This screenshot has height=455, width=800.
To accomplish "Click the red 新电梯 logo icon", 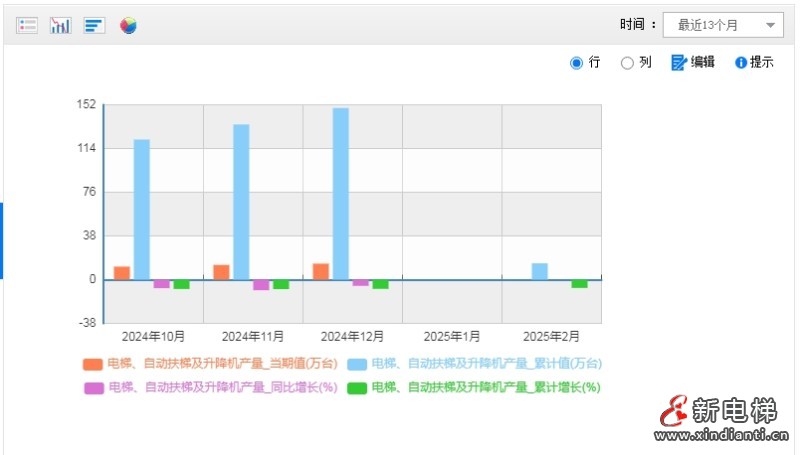I will [x=676, y=411].
